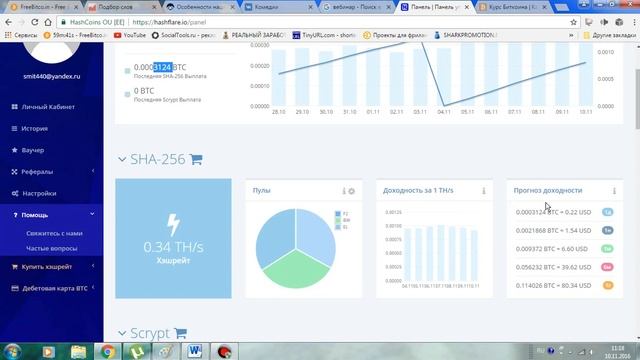This screenshot has height=360, width=640.
Task: Show info for Прогноз доходности panel
Action: [x=614, y=191]
